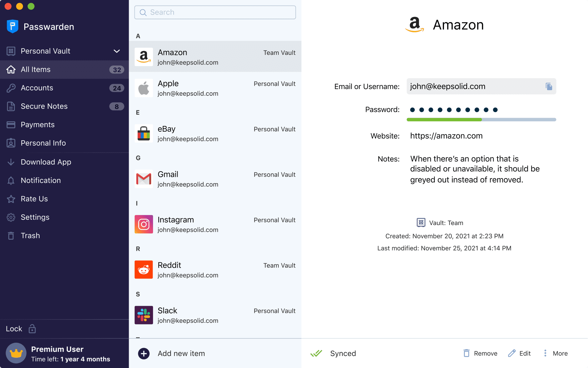Open the Secure Notes section
Image resolution: width=588 pixels, height=368 pixels.
(44, 106)
